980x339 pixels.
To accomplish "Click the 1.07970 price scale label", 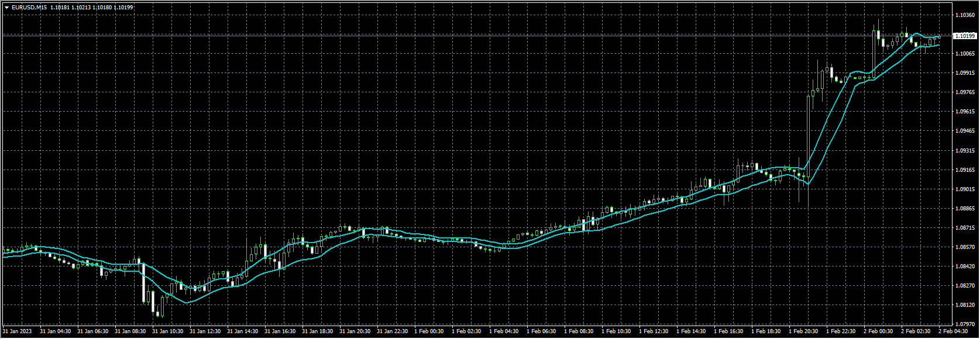I will [x=964, y=324].
